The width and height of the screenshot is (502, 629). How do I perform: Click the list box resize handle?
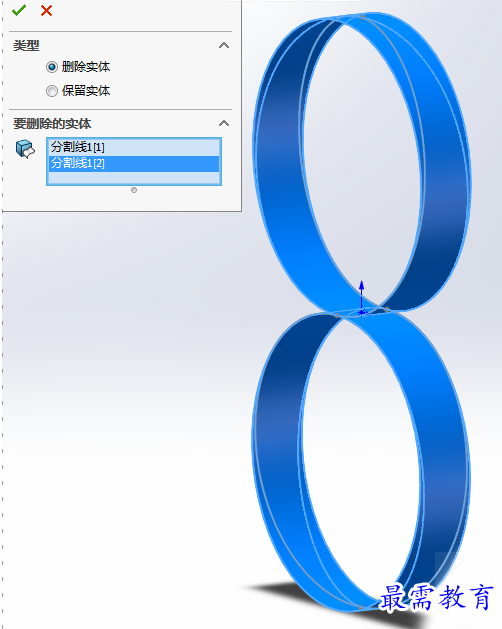point(134,190)
